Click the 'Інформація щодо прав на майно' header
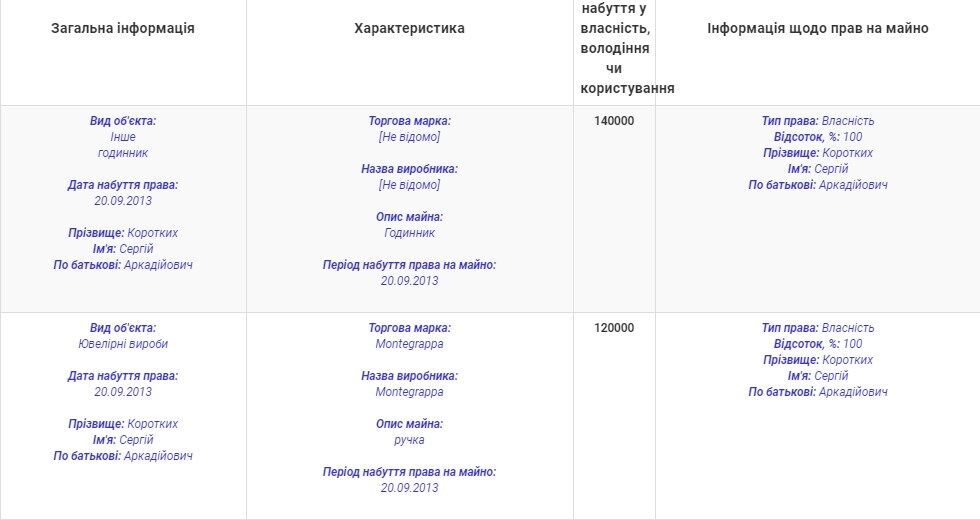 pyautogui.click(x=817, y=29)
